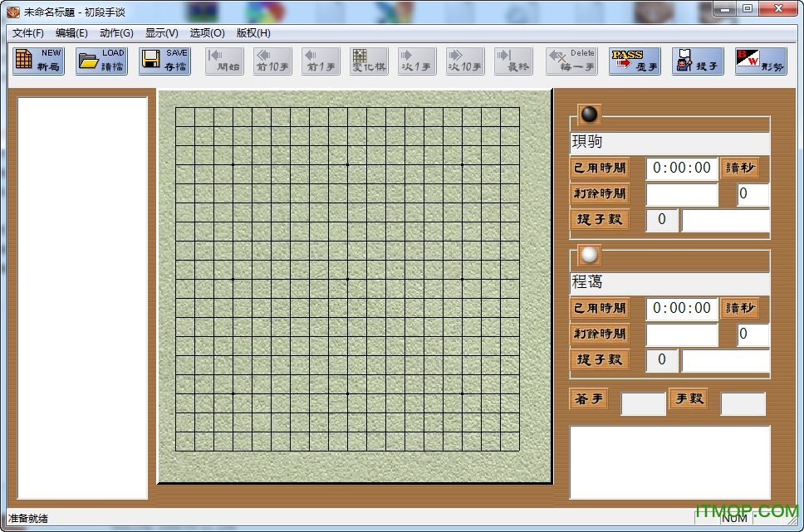Click the variation board (変化棋) toolbar icon
Image resolution: width=804 pixels, height=532 pixels.
point(369,61)
